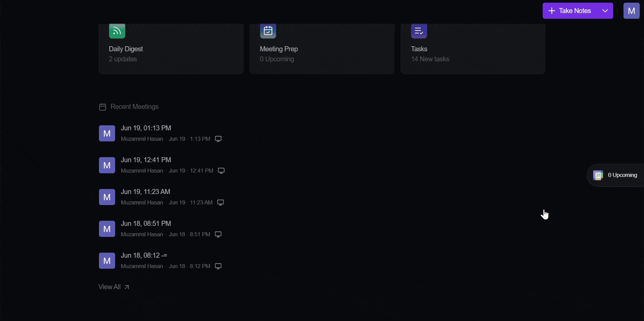
Task: Select the Jun 18, 08:12 -= meeting
Action: coord(144,255)
